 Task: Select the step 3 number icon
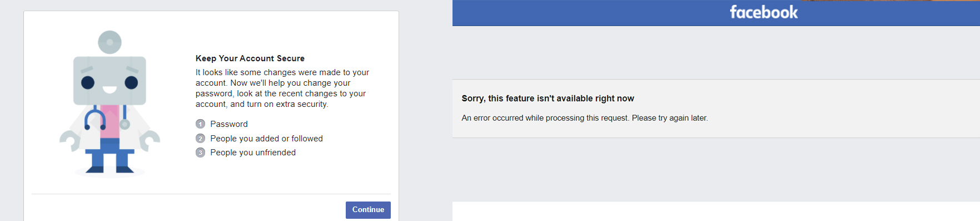201,153
